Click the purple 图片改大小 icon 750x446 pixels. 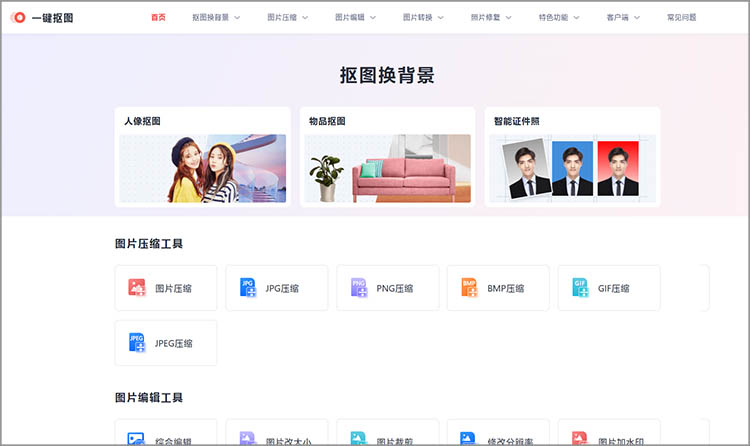coord(248,438)
